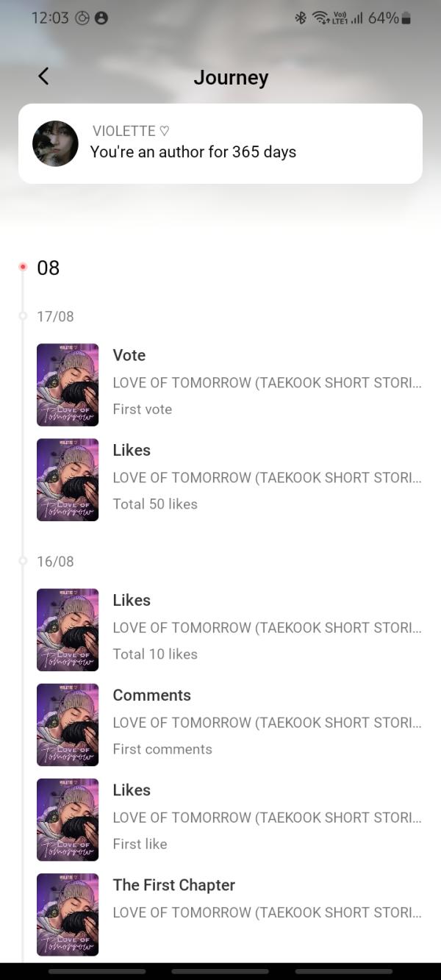Tap the Comments milestone entry title
The height and width of the screenshot is (980, 441).
(x=151, y=695)
